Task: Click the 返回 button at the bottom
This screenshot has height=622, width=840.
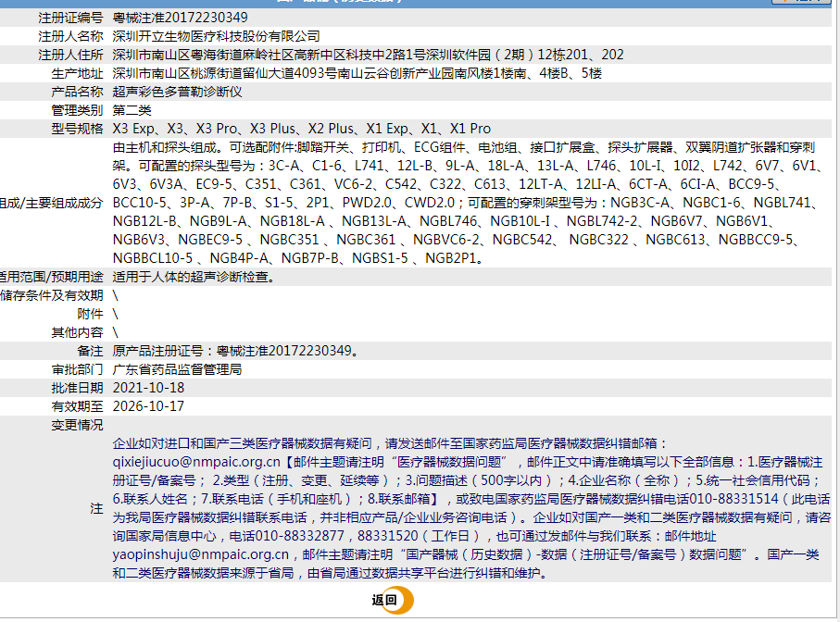Action: pos(392,600)
